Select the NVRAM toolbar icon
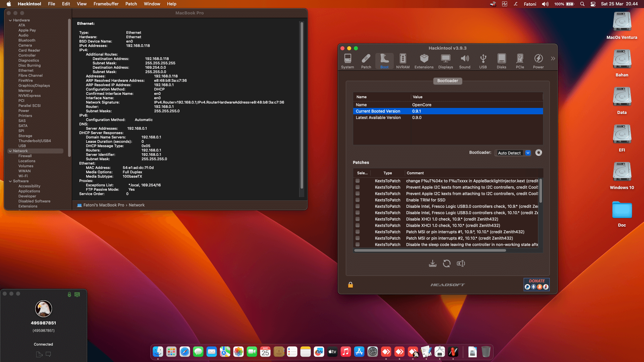The height and width of the screenshot is (362, 644). pos(403,61)
